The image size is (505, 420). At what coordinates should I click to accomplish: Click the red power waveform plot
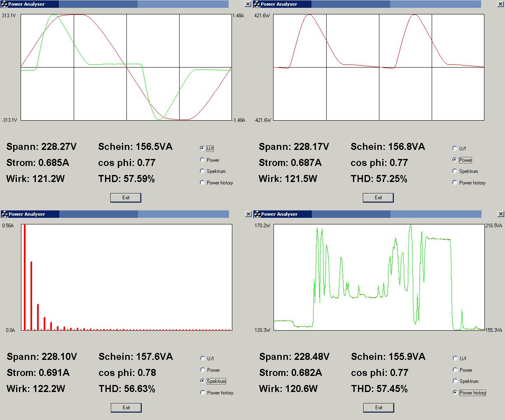[379, 68]
